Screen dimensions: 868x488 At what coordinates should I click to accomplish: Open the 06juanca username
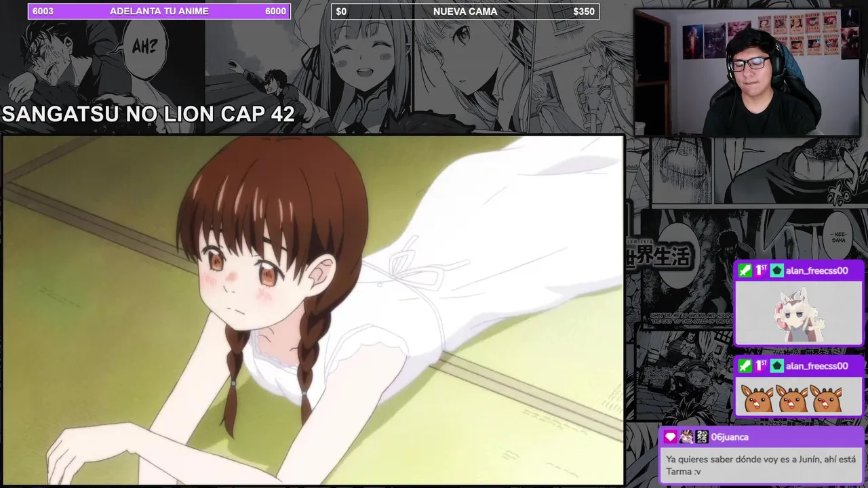coord(730,437)
